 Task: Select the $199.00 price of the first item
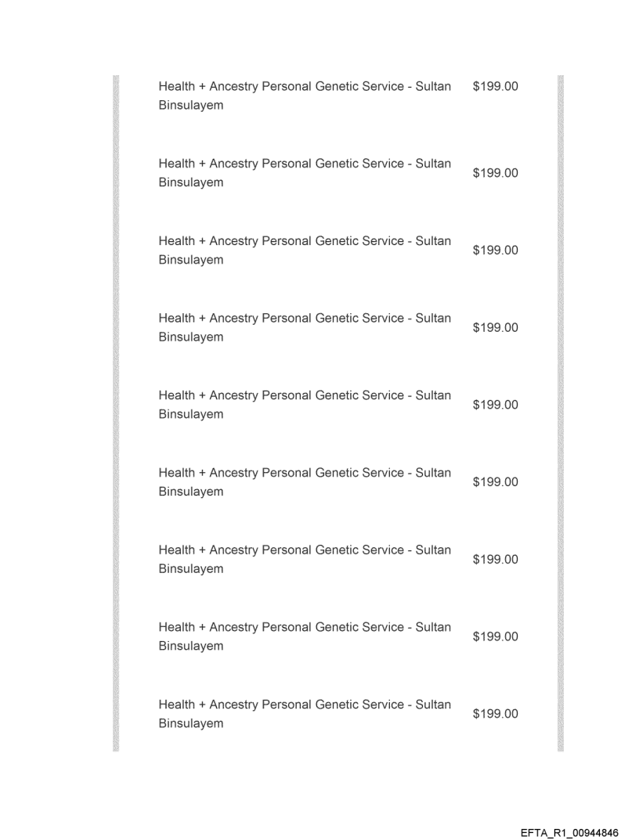point(495,87)
